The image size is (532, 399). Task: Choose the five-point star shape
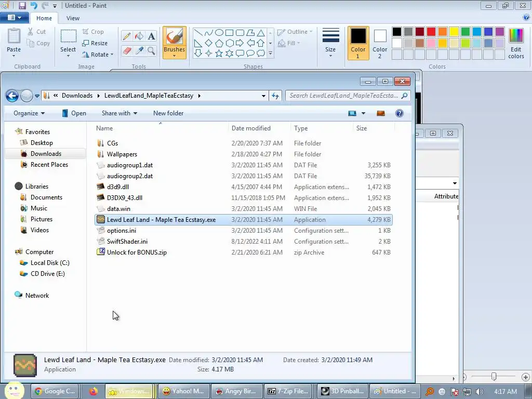coord(219,54)
